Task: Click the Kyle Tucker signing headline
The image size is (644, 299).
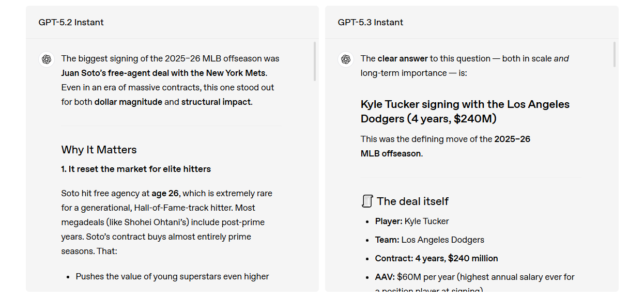Action: coord(465,112)
